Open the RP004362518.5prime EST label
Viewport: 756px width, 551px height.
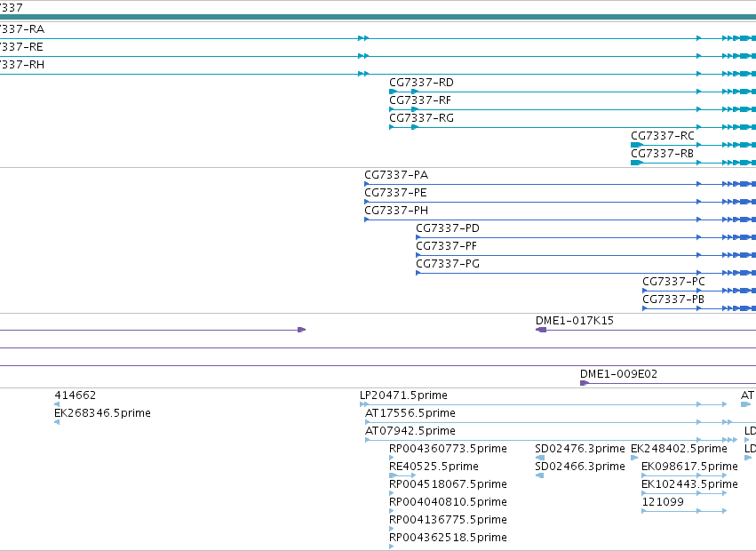(x=448, y=538)
